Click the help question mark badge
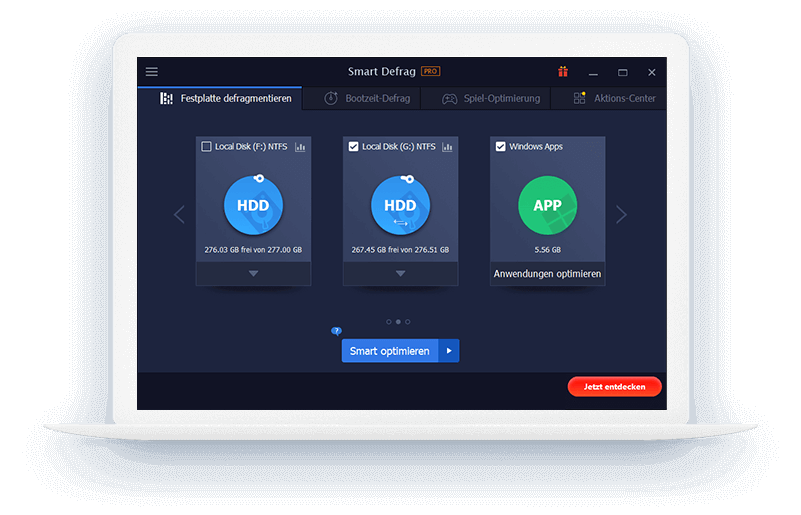This screenshot has width=801, height=515. pyautogui.click(x=336, y=330)
